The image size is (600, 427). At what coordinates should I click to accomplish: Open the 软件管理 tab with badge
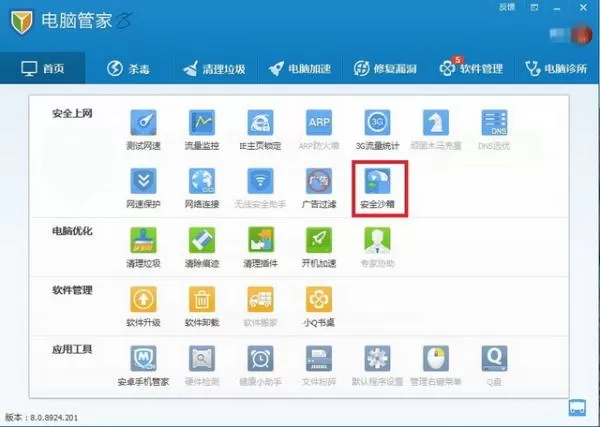(x=471, y=69)
